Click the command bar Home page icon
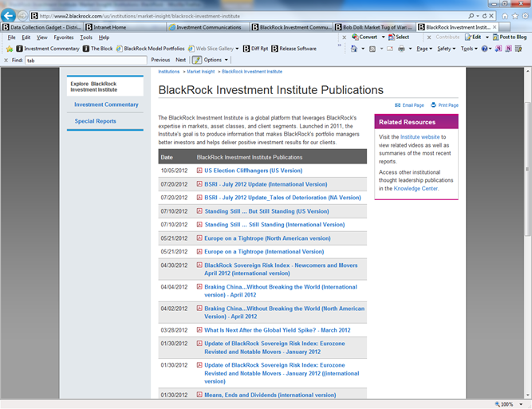 point(354,49)
